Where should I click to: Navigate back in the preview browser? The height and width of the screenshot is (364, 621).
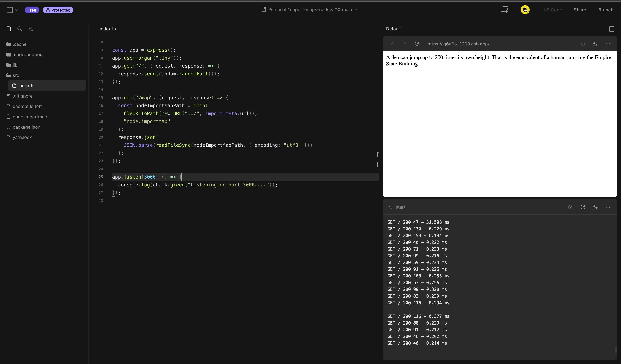(392, 44)
